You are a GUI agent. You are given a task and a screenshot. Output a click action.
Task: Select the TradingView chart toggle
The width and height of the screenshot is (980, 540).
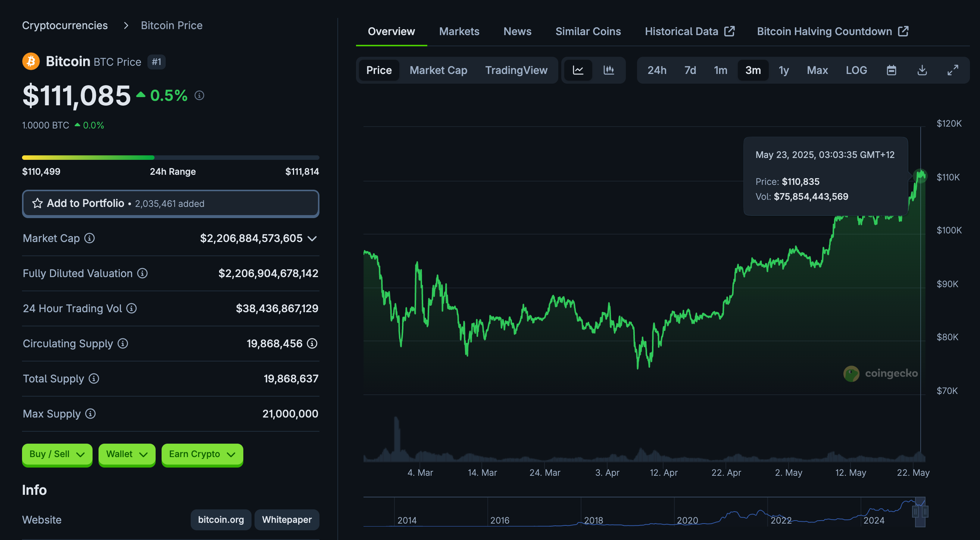pyautogui.click(x=516, y=70)
